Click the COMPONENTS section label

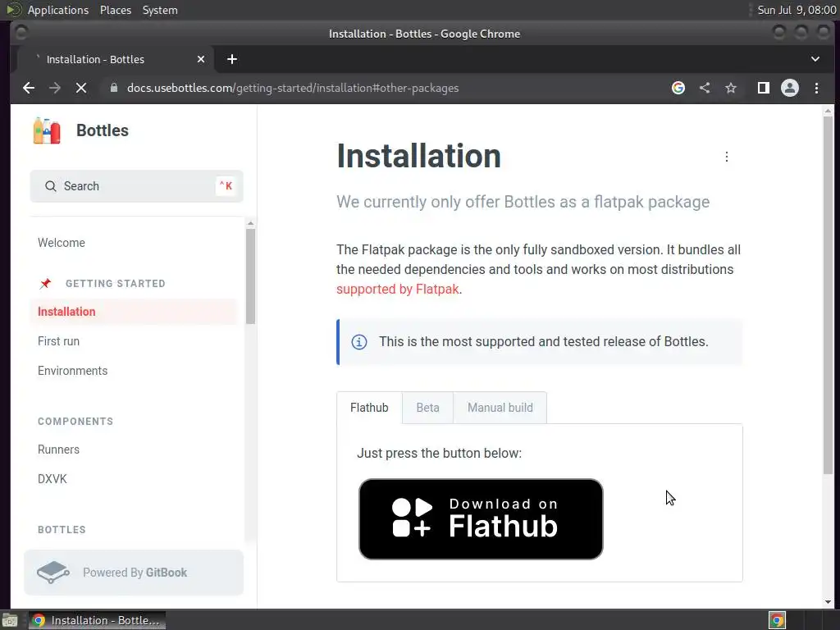click(x=75, y=422)
